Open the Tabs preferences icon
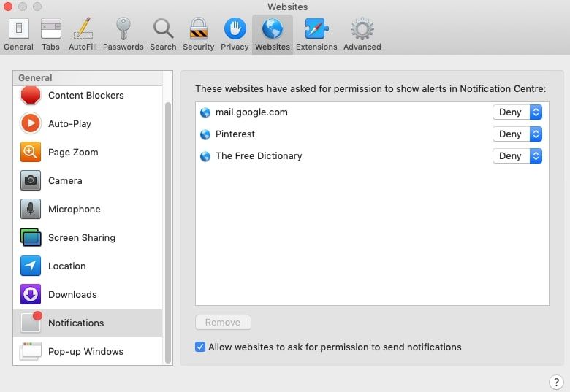570x392 pixels. (50, 28)
